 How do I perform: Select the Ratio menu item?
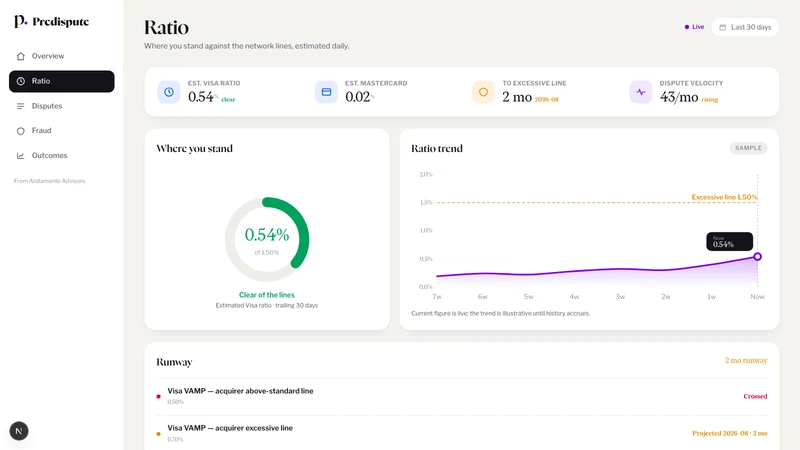pos(61,81)
